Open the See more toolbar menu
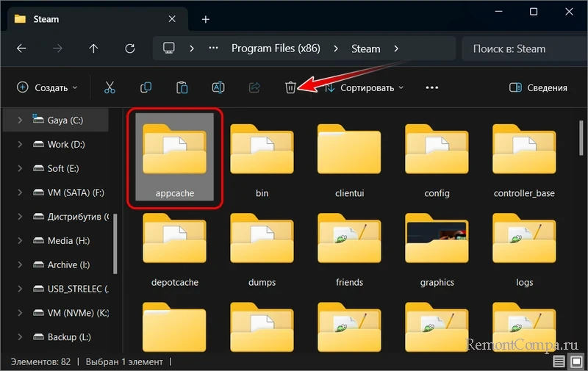 (431, 87)
